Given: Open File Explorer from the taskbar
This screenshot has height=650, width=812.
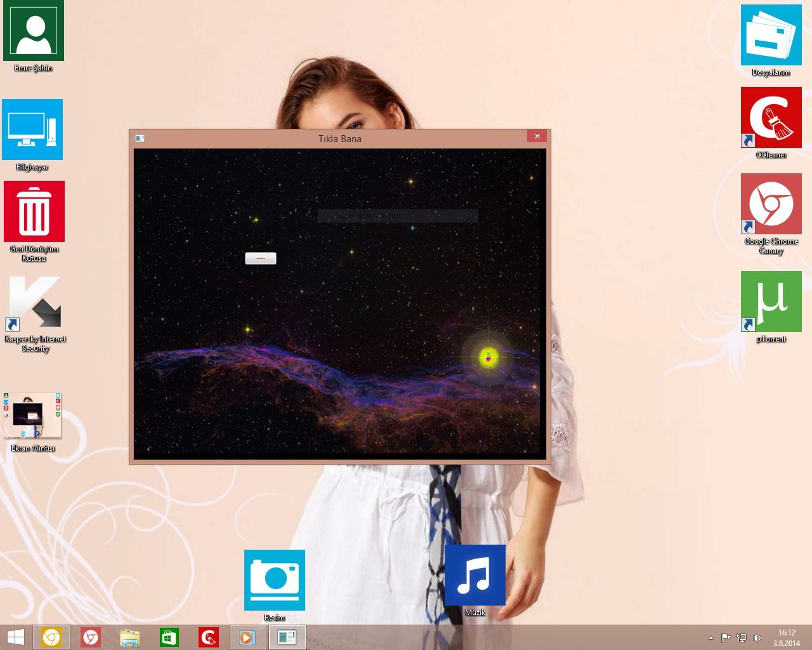Looking at the screenshot, I should [130, 637].
